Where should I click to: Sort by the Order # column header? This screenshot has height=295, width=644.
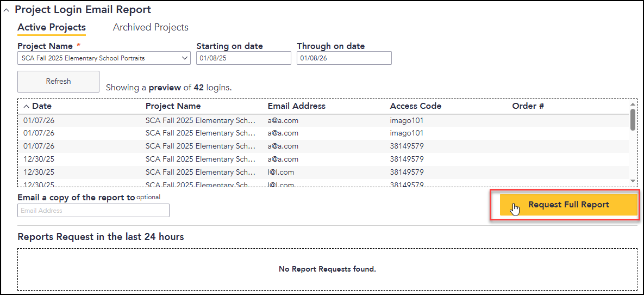click(528, 106)
